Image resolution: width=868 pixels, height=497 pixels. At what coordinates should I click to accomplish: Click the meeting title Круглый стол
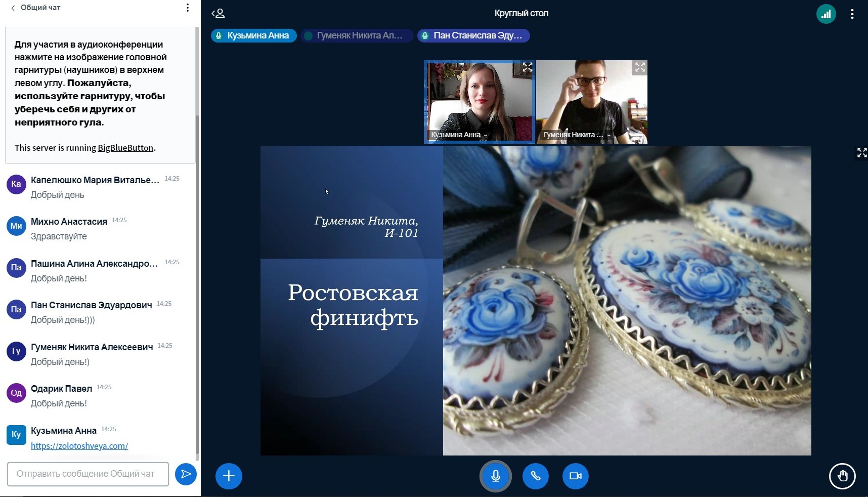click(x=521, y=14)
